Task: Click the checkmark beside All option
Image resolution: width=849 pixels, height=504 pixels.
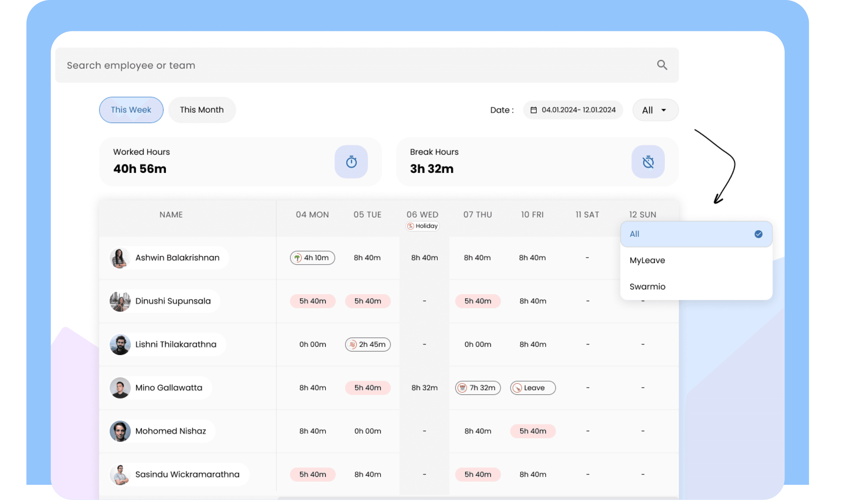Action: (x=758, y=234)
